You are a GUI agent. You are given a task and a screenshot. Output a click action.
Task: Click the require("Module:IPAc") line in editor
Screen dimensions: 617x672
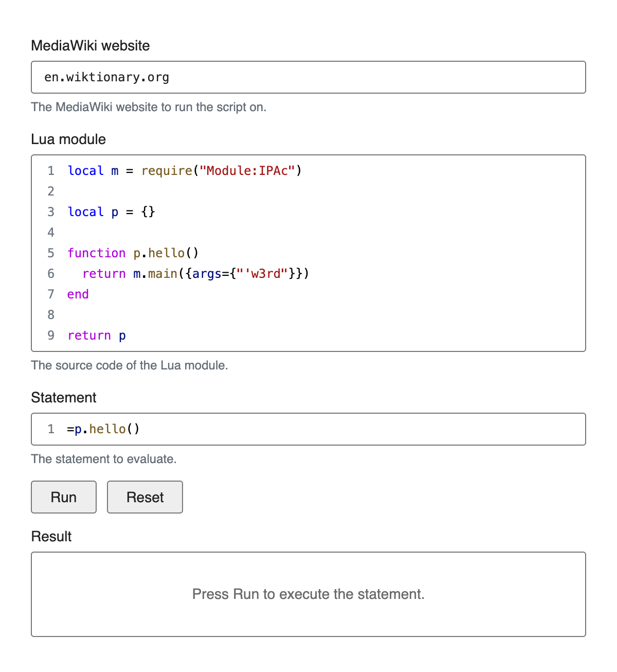point(185,171)
